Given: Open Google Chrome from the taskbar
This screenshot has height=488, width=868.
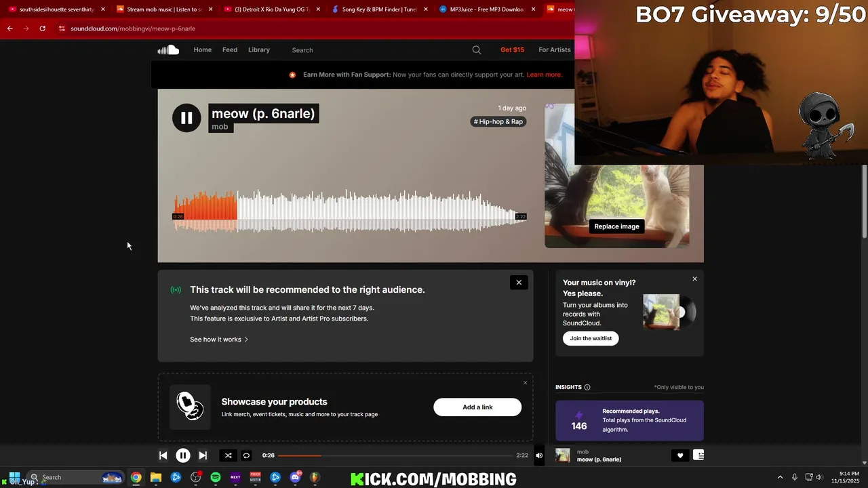Looking at the screenshot, I should coord(136,477).
